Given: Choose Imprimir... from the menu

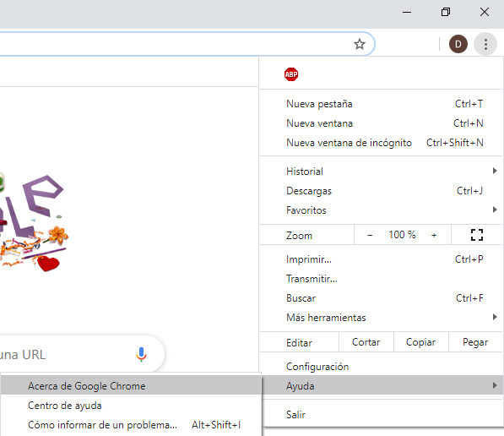Looking at the screenshot, I should [382, 259].
